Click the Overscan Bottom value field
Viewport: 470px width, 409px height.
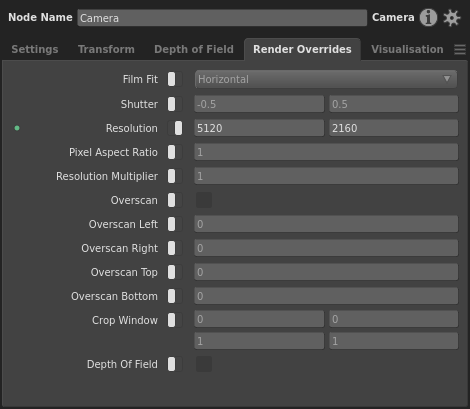coord(326,296)
